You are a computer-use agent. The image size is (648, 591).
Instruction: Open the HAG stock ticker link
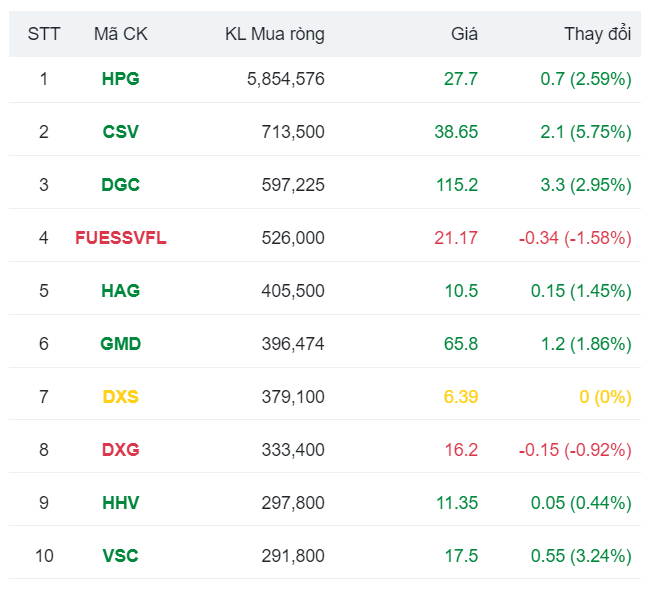click(120, 291)
